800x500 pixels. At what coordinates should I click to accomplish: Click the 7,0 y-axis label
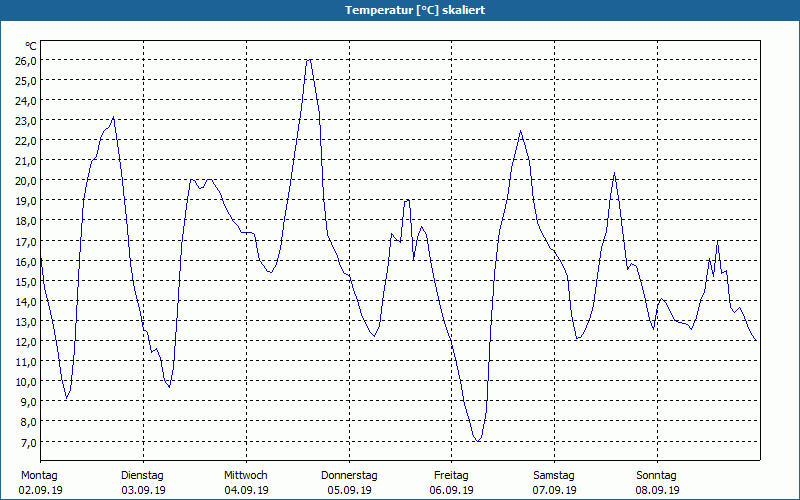point(28,442)
